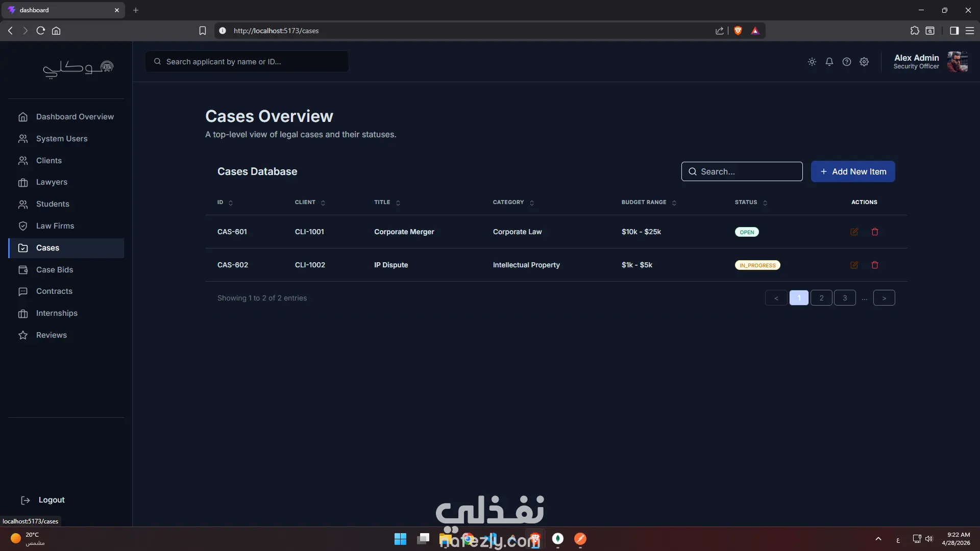Open the browser extensions puzzle icon
Image resolution: width=980 pixels, height=551 pixels.
tap(915, 31)
